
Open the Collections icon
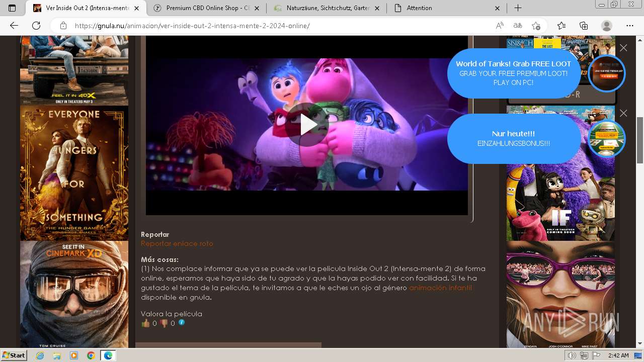click(x=584, y=26)
